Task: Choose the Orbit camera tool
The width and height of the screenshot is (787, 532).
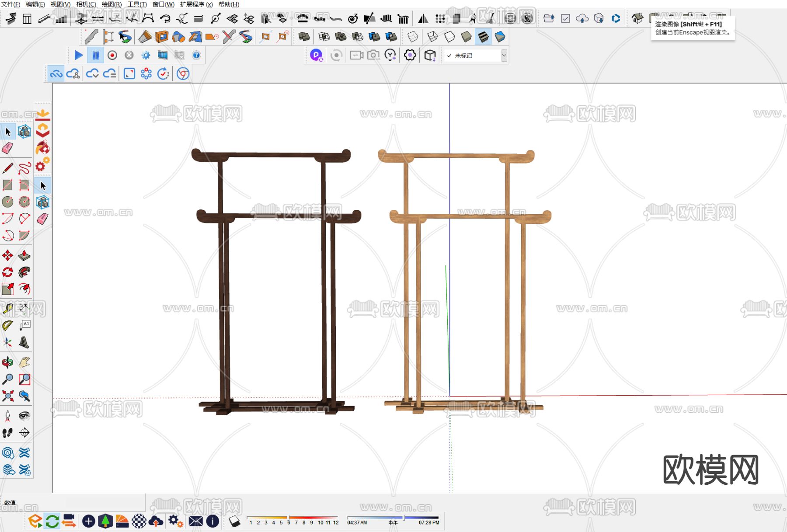Action: click(7, 362)
